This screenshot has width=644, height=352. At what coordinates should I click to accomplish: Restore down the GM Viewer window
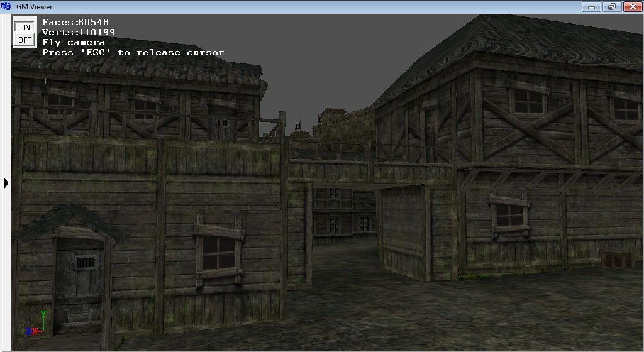(612, 6)
